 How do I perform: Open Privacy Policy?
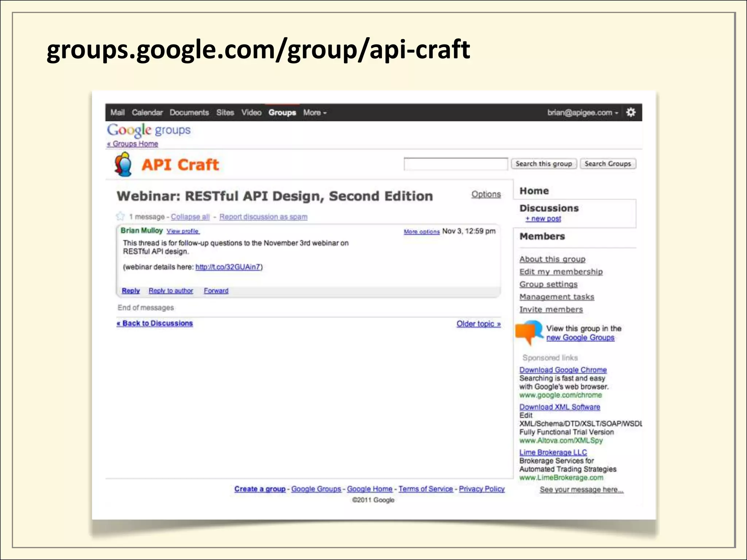pyautogui.click(x=481, y=489)
